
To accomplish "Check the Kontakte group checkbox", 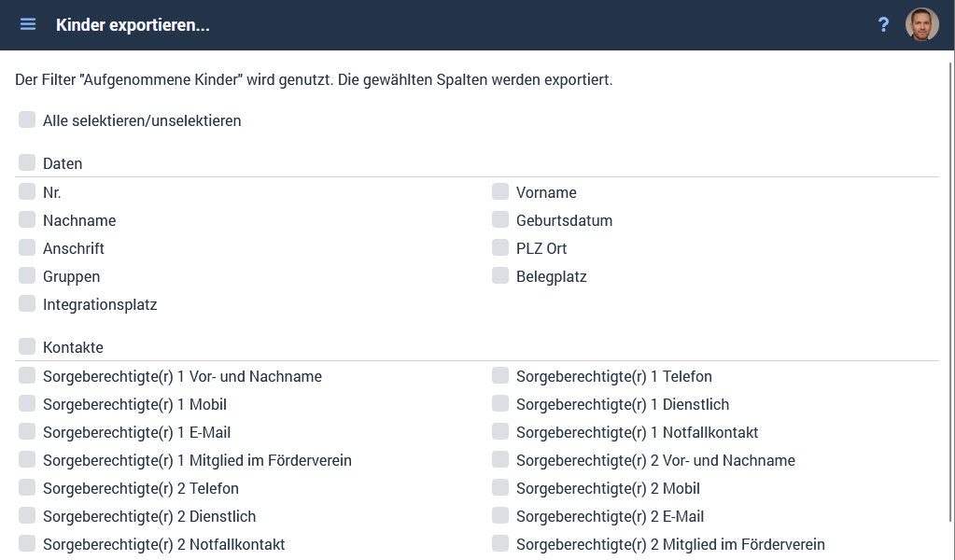I will [27, 345].
